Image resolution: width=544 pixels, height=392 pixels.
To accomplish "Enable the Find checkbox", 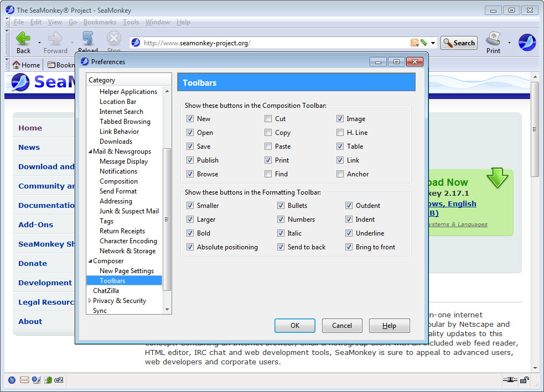I will pyautogui.click(x=268, y=174).
